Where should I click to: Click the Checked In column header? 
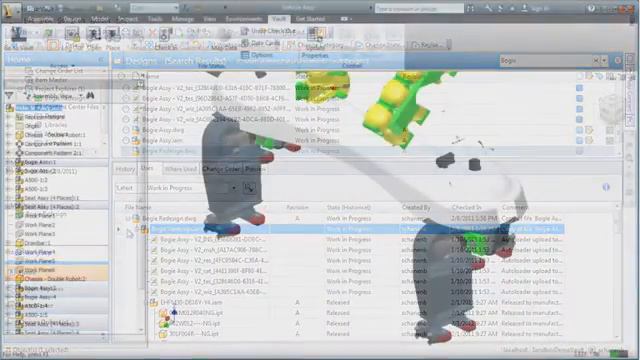click(466, 207)
